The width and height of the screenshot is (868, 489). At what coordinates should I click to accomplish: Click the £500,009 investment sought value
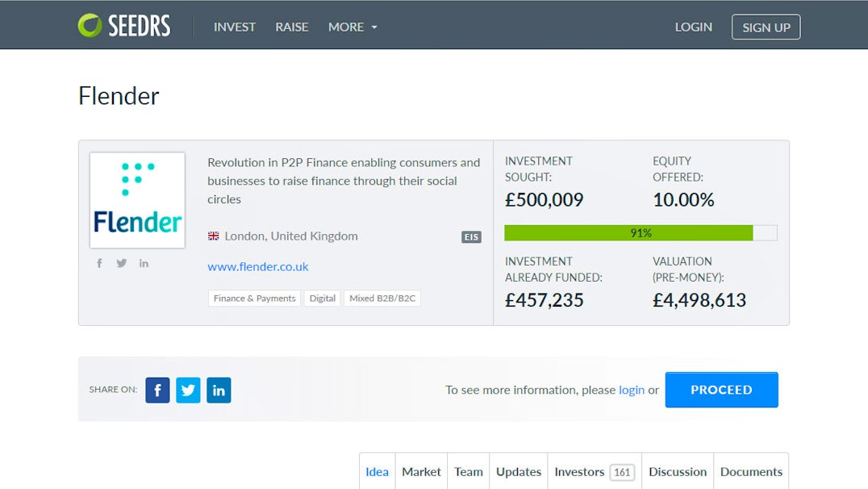tap(545, 199)
